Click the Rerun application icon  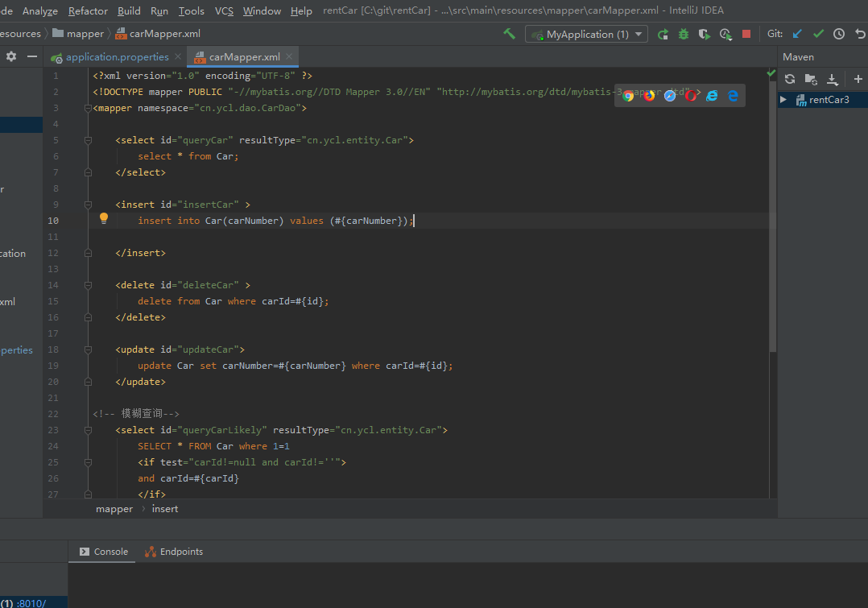[x=663, y=35]
